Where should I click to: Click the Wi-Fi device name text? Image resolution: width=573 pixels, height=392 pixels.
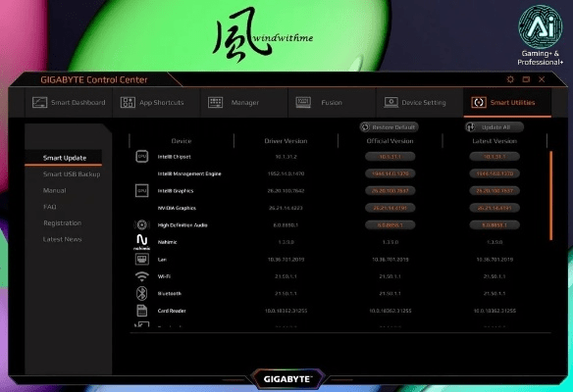164,276
